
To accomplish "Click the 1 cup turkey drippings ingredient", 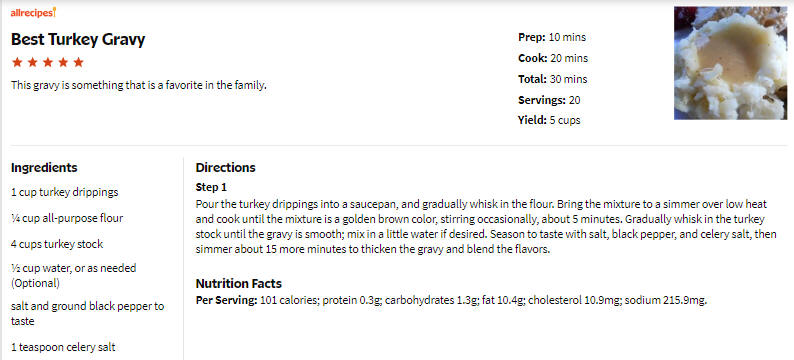I will pyautogui.click(x=64, y=192).
